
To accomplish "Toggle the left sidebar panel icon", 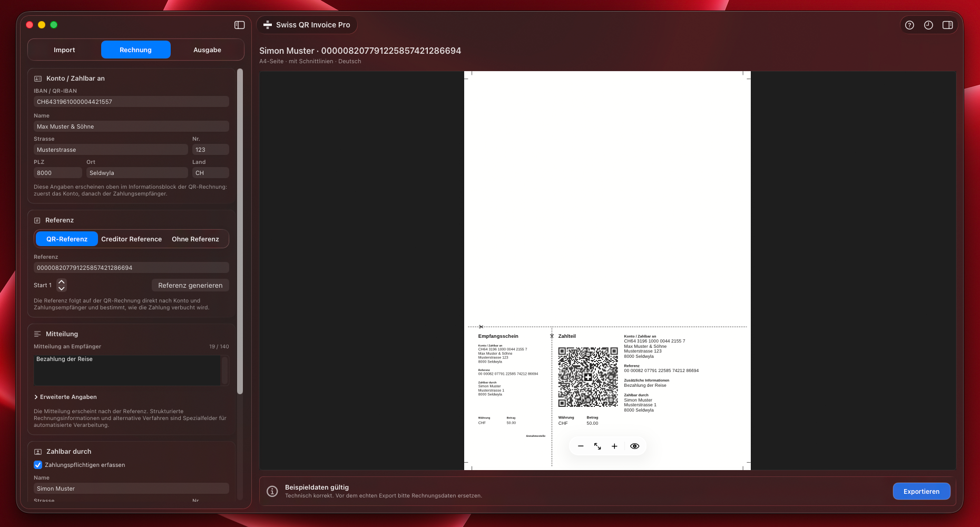I will 239,25.
